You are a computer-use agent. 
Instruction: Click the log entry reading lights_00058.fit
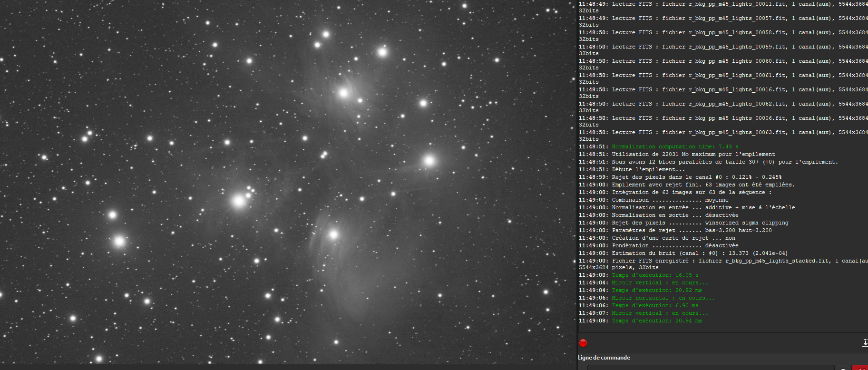tap(723, 36)
